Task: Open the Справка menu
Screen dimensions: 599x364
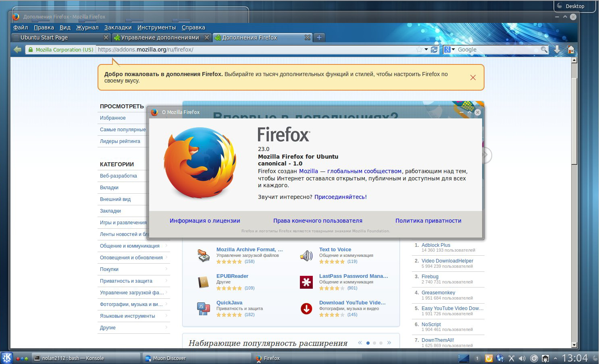Action: [193, 27]
